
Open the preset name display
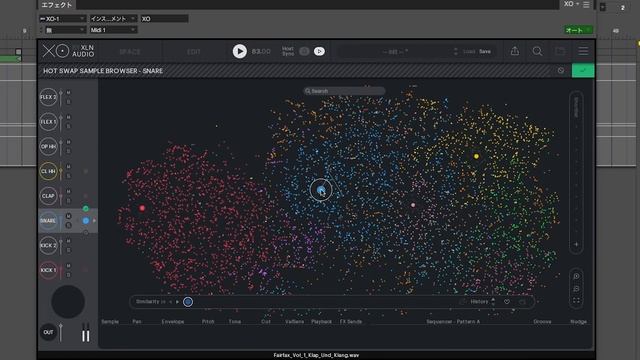395,52
